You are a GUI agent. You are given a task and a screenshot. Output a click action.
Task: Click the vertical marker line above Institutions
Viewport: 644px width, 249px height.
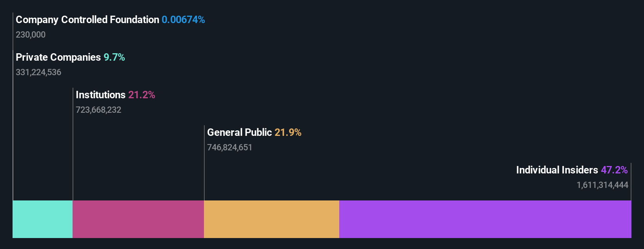(73, 144)
